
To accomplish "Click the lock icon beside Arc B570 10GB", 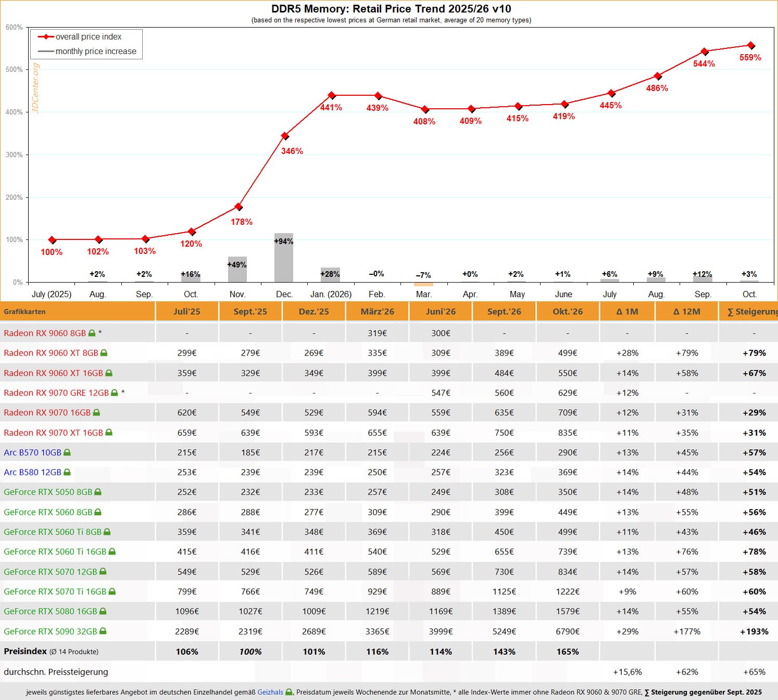I will (x=67, y=453).
